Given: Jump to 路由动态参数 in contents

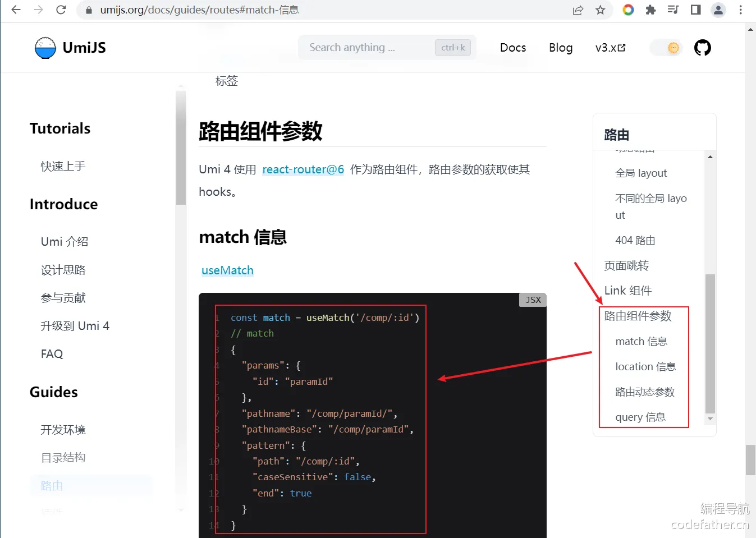Looking at the screenshot, I should click(645, 392).
